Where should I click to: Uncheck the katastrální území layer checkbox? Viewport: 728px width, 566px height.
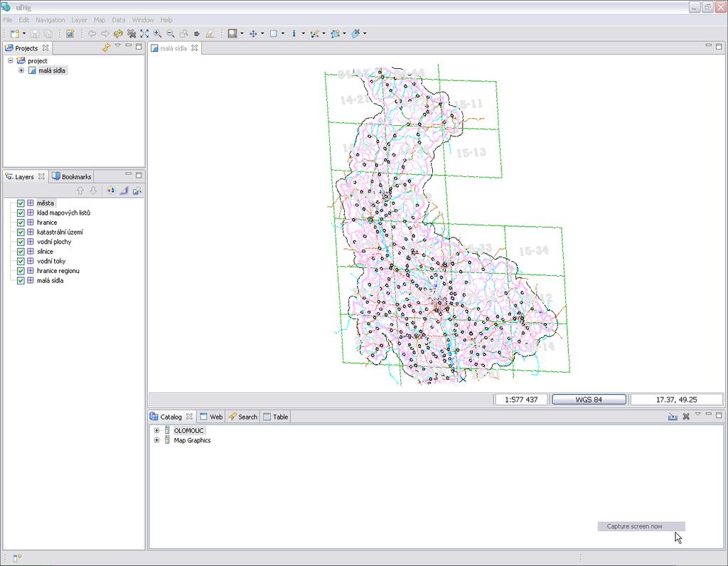[x=21, y=232]
